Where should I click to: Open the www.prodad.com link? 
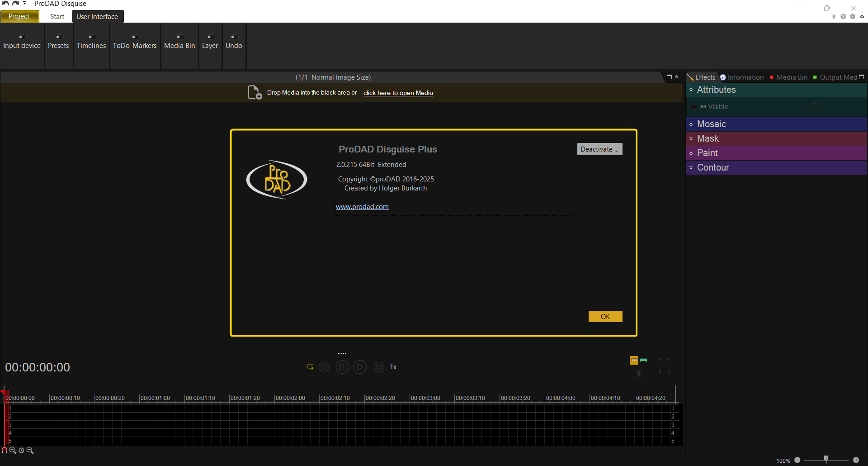click(x=362, y=207)
